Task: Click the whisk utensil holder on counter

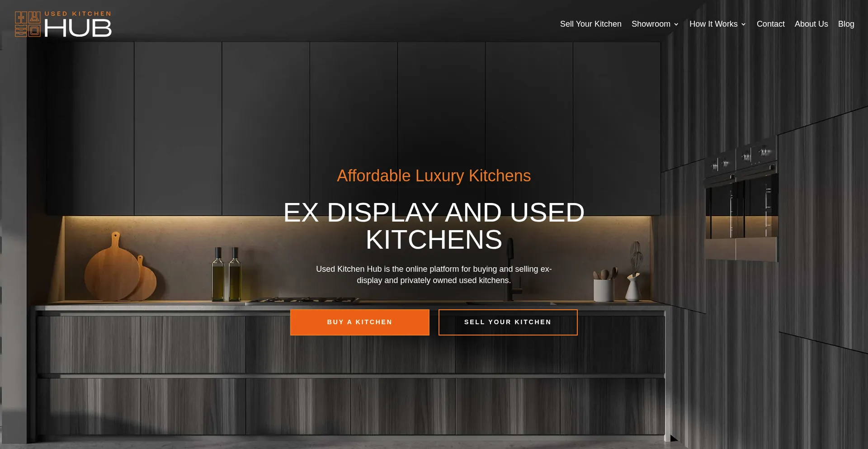Action: (634, 271)
